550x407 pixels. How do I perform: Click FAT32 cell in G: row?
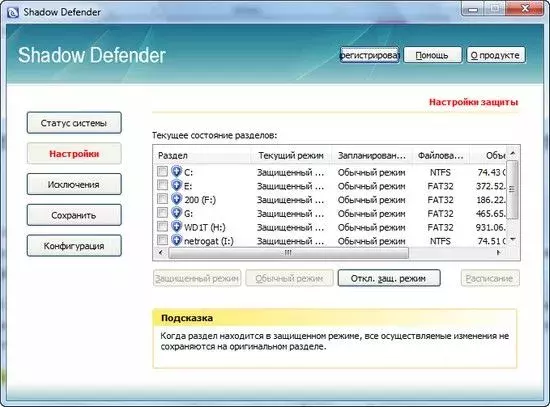[441, 214]
